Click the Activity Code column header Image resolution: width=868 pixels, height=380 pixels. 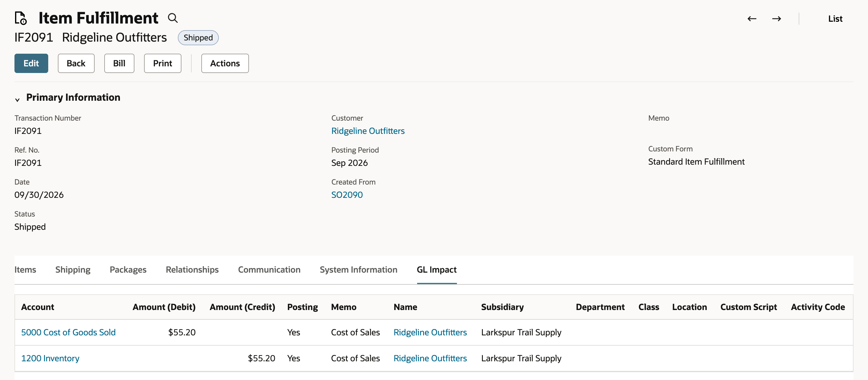coord(818,307)
